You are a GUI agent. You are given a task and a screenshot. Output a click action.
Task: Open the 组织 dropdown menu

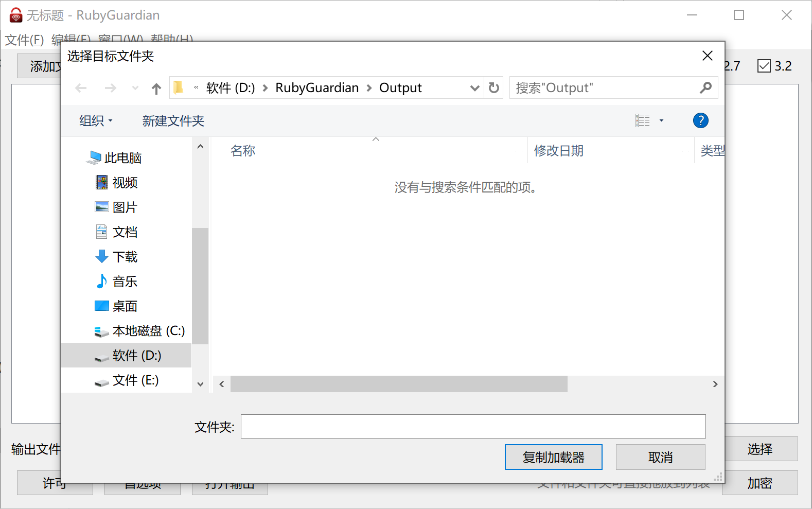[x=96, y=121]
